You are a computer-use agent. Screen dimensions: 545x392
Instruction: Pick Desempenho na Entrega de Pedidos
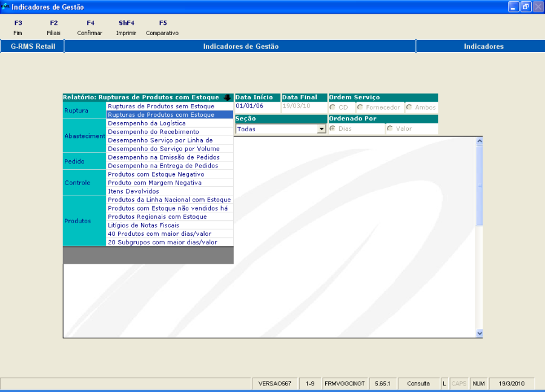(x=170, y=166)
